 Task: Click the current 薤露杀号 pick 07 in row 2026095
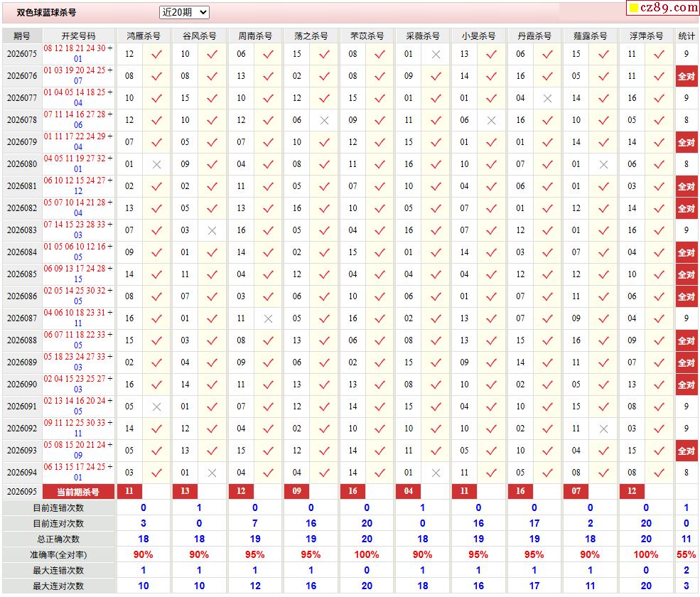coord(576,491)
